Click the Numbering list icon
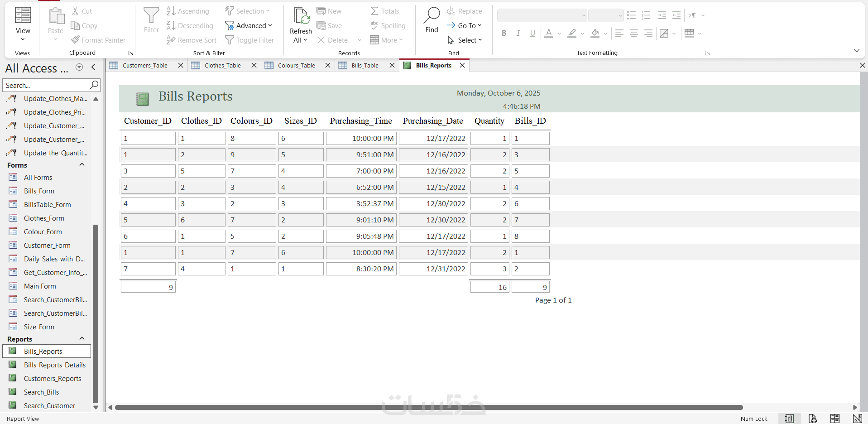The height and width of the screenshot is (424, 868). click(646, 15)
